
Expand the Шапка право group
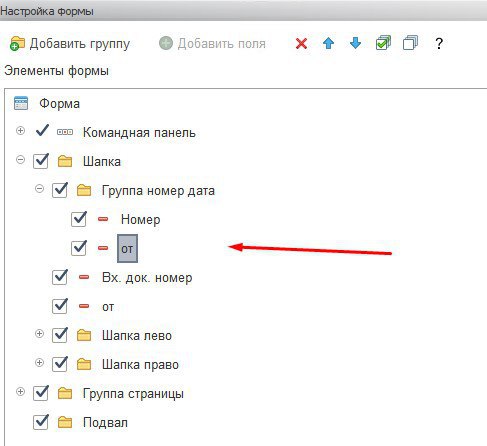[x=39, y=363]
